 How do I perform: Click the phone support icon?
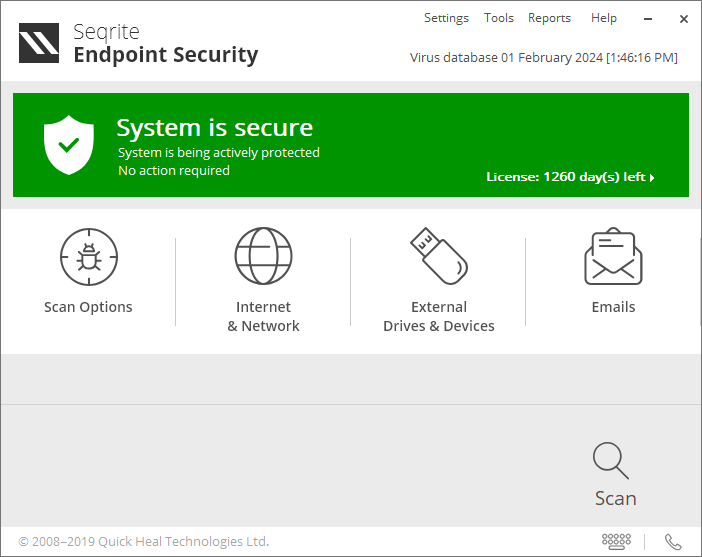[x=673, y=541]
